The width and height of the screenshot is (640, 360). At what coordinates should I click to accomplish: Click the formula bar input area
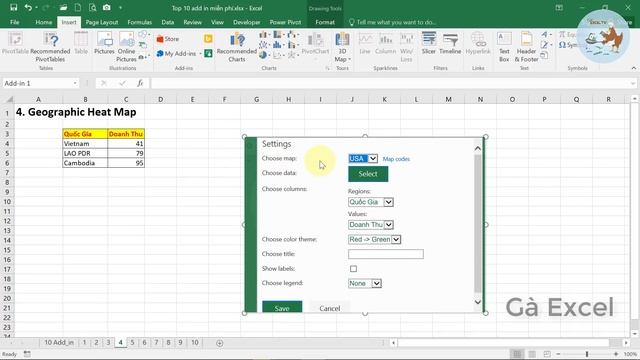[390, 83]
